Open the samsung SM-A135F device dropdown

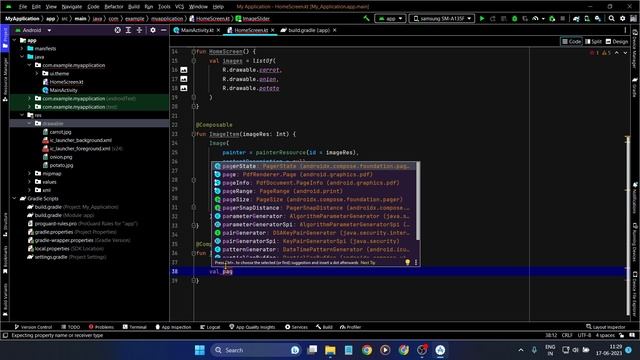(x=442, y=18)
